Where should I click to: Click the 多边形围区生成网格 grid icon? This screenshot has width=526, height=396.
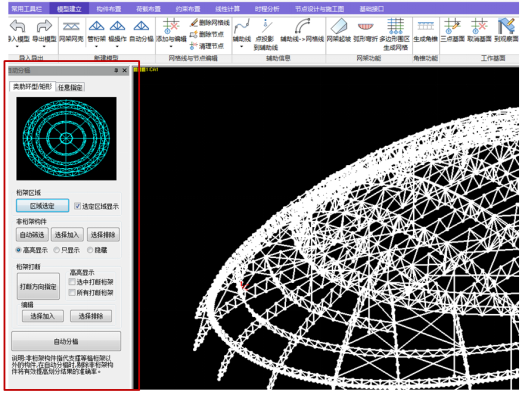tap(395, 26)
